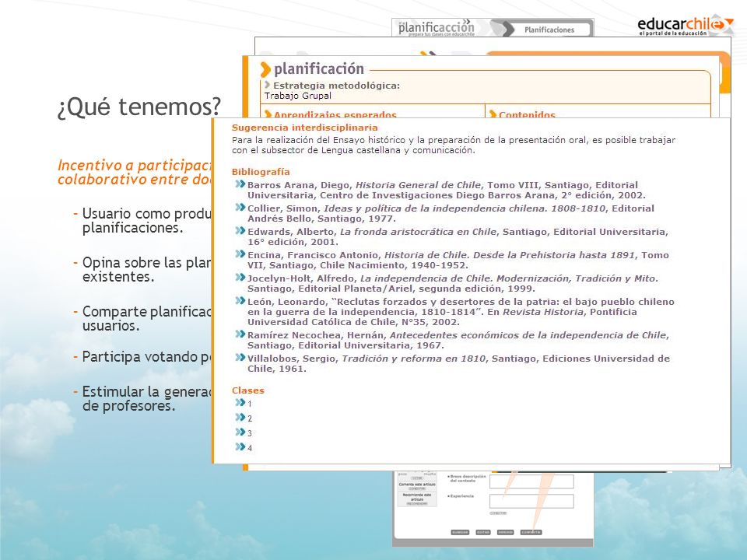
Task: Click the first dark button in bottom row
Action: click(460, 532)
